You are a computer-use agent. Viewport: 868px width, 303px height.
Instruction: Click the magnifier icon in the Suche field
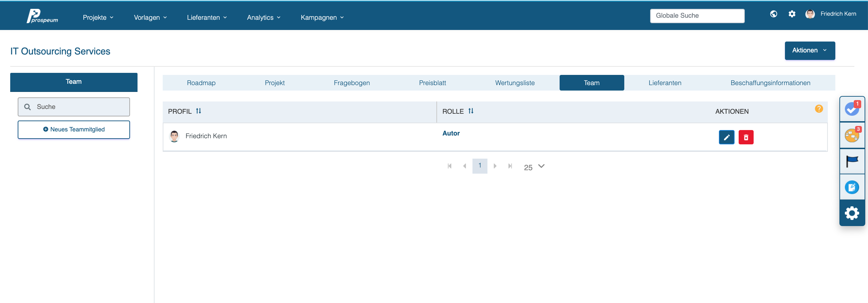tap(28, 107)
